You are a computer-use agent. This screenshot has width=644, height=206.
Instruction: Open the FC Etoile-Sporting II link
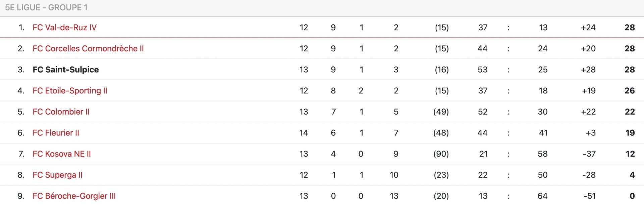click(70, 91)
